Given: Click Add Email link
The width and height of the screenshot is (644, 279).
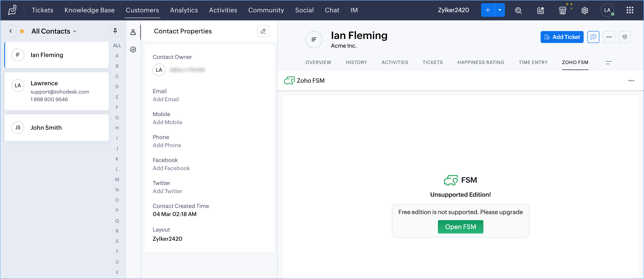Looking at the screenshot, I should (x=165, y=99).
